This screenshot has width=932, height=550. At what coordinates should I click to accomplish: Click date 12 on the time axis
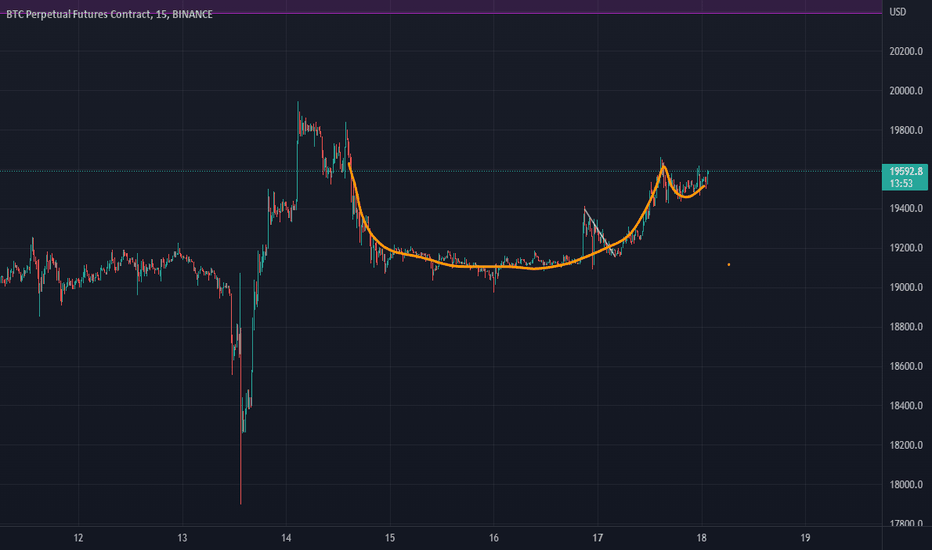click(78, 538)
